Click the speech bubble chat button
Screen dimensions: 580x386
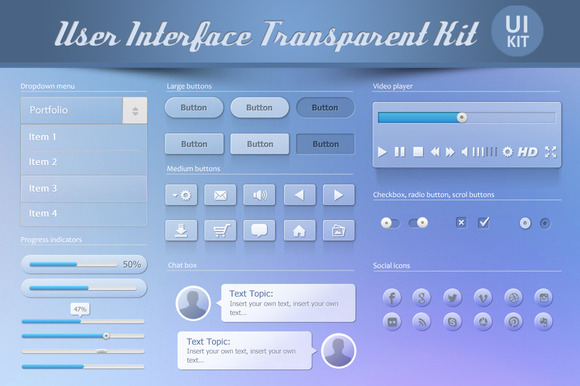click(x=259, y=230)
